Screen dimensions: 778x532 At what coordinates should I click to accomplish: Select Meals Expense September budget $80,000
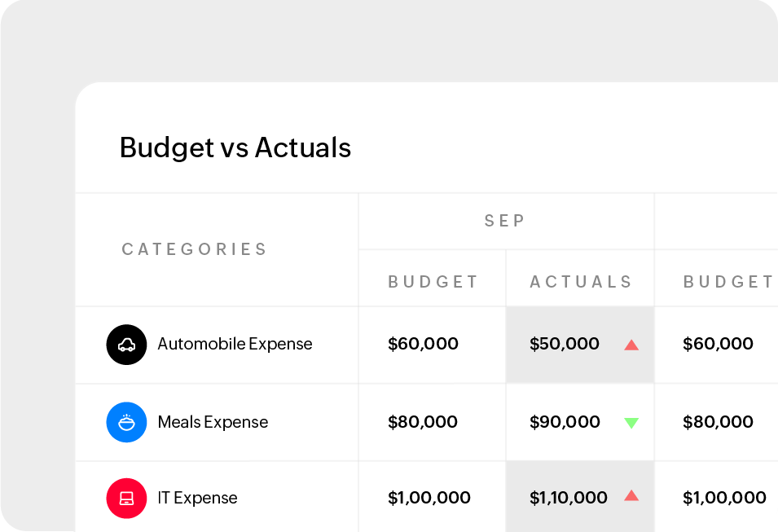coord(423,422)
